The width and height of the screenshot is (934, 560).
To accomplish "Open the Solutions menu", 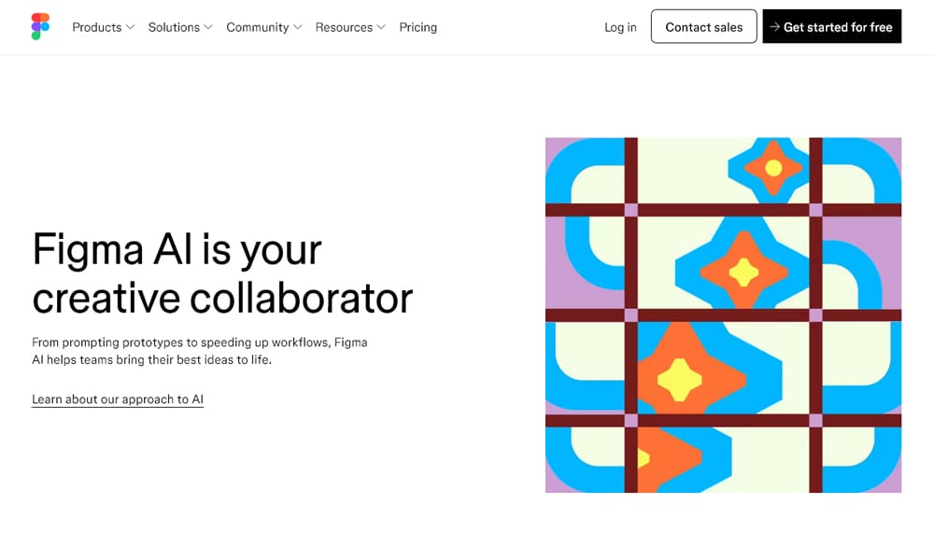I will tap(174, 27).
